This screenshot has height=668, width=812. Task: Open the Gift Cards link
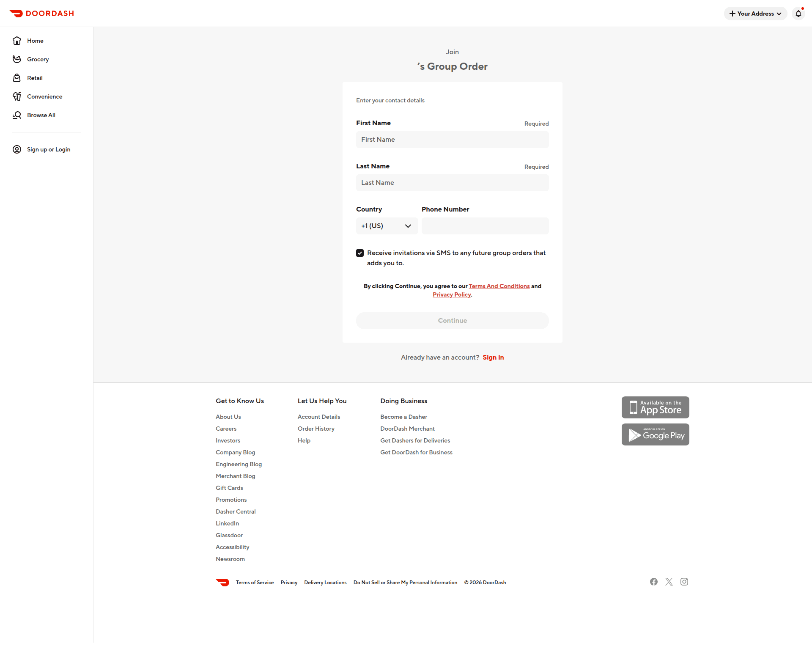[x=230, y=488]
